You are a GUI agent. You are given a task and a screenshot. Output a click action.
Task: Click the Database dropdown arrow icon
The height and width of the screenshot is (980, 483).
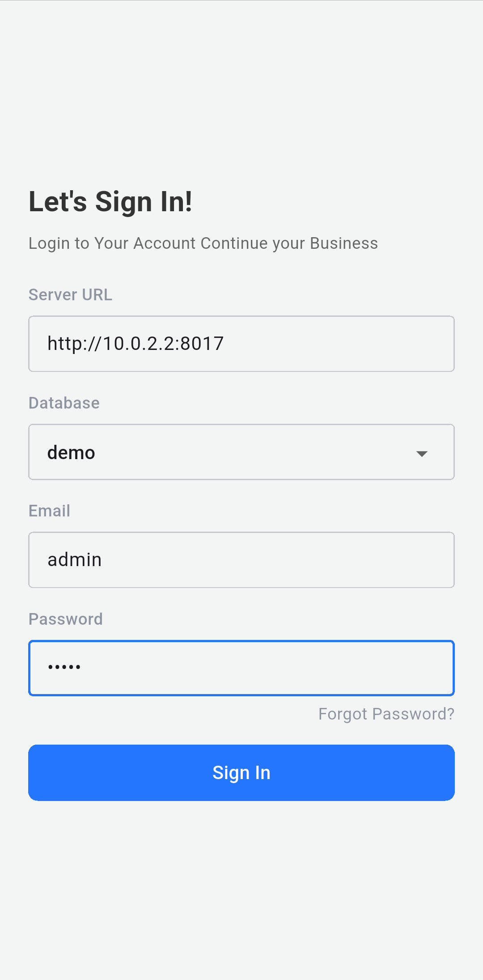pos(422,453)
